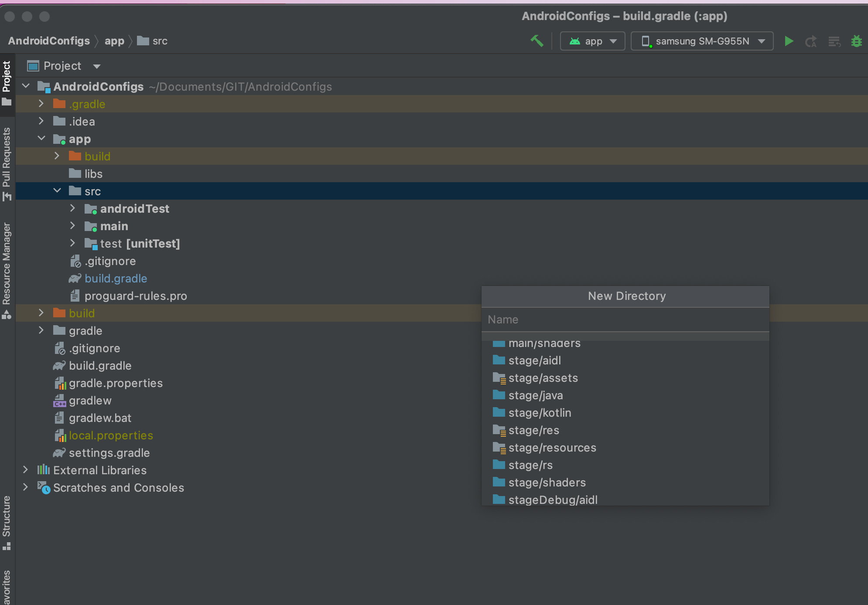Expand the main source folder

pos(72,225)
